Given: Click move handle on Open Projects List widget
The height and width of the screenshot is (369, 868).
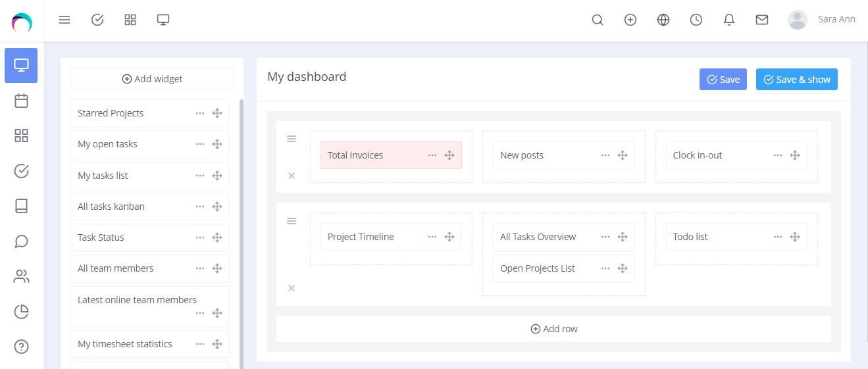Looking at the screenshot, I should tap(623, 268).
